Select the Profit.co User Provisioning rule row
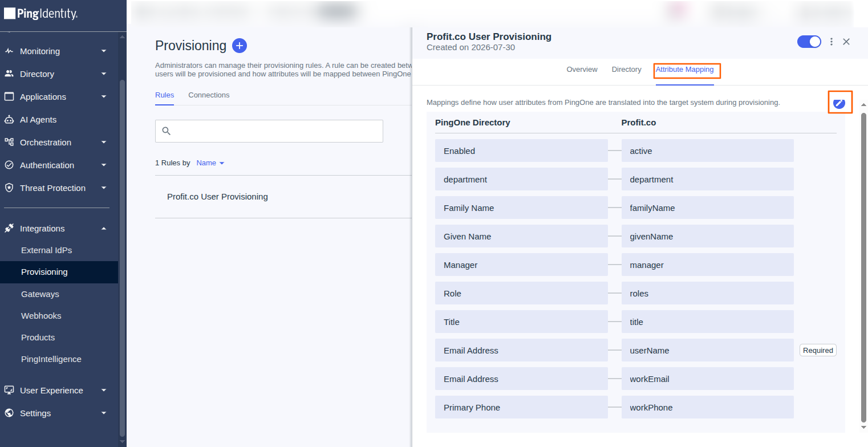This screenshot has width=868, height=447. [x=283, y=197]
